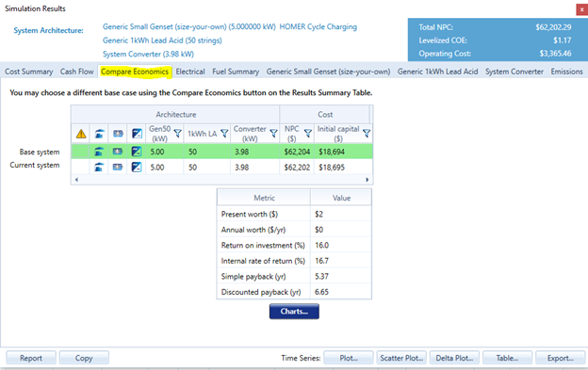Open the Delta Plot... button
Screen dimensions: 588x370
coord(454,358)
